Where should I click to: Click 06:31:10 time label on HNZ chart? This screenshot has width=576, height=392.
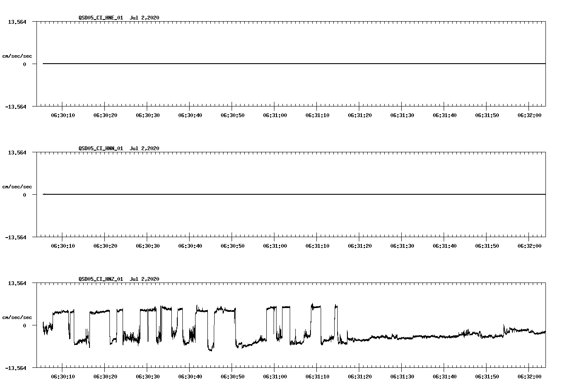[x=317, y=377]
